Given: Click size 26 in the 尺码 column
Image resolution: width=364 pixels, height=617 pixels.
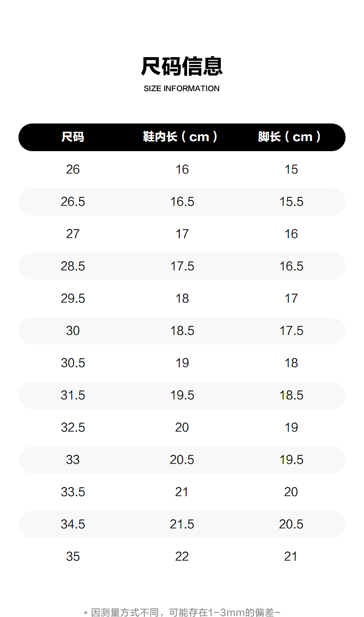Looking at the screenshot, I should 73,170.
